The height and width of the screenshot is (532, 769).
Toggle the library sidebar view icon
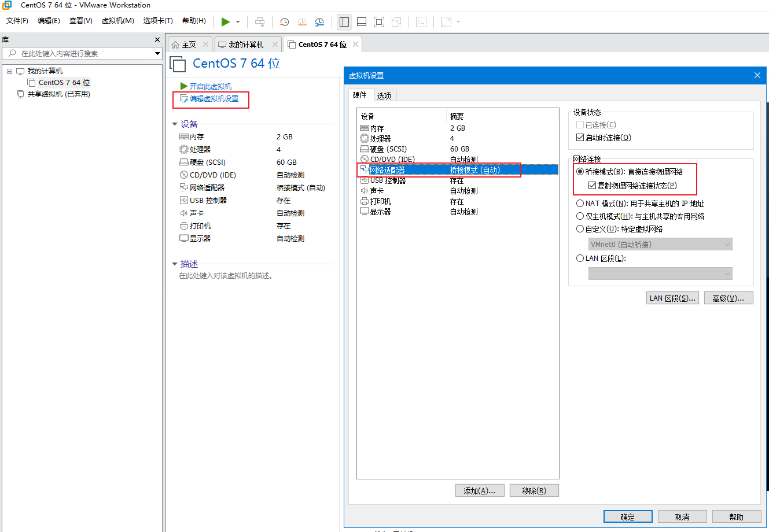344,22
